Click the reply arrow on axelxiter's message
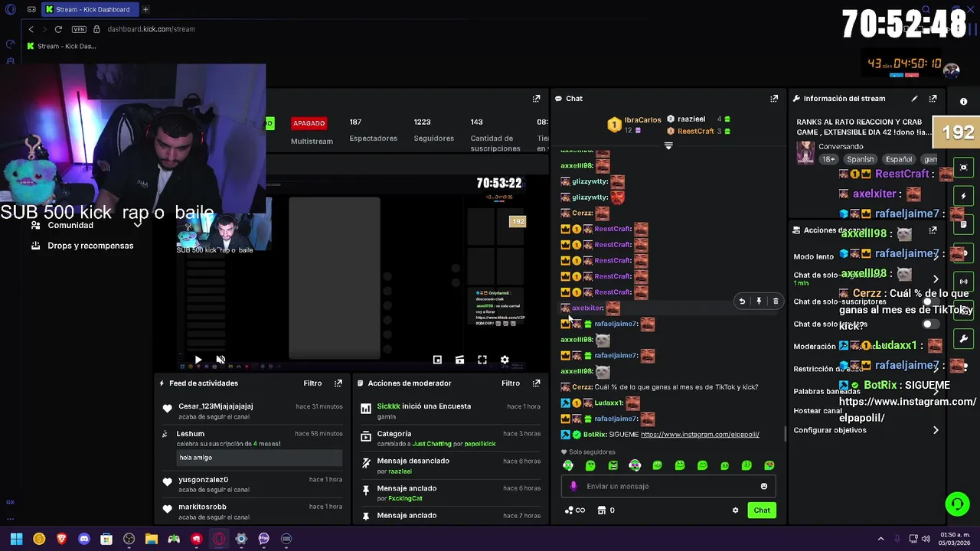This screenshot has width=980, height=551. click(x=742, y=302)
